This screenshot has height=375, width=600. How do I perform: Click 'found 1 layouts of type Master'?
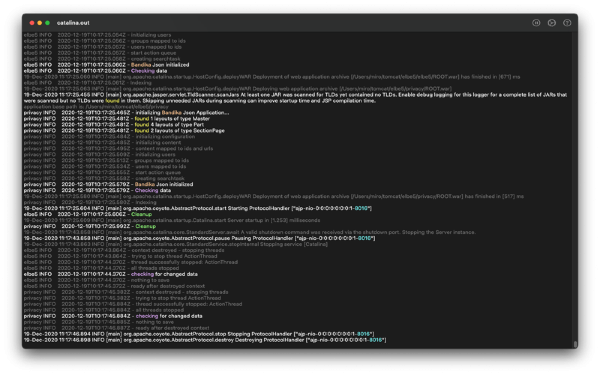pyautogui.click(x=117, y=119)
